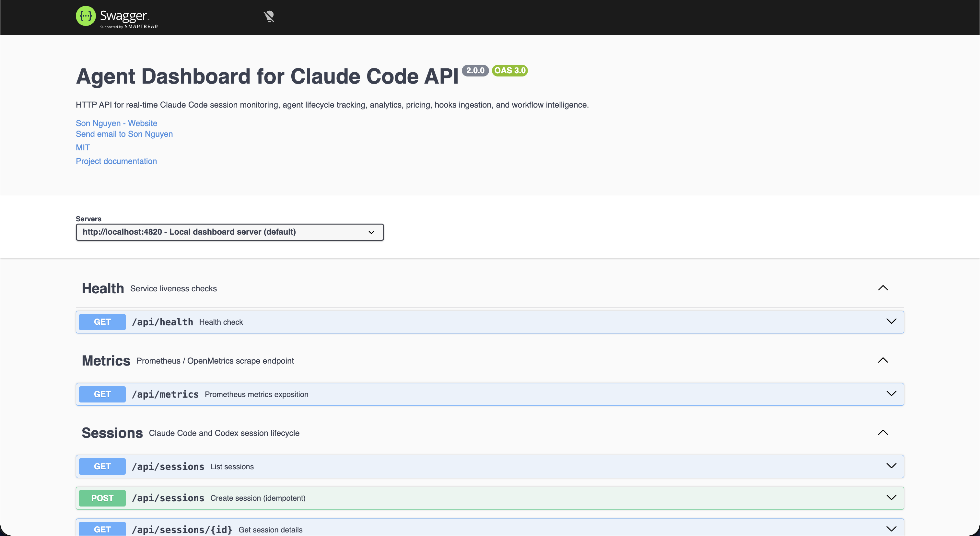Click Send email to Son Nguyen
The width and height of the screenshot is (980, 536).
[x=124, y=134]
